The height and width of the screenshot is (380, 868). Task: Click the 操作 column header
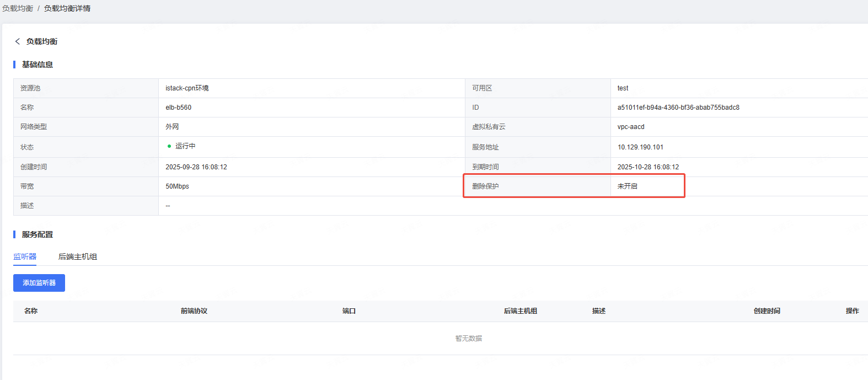853,311
